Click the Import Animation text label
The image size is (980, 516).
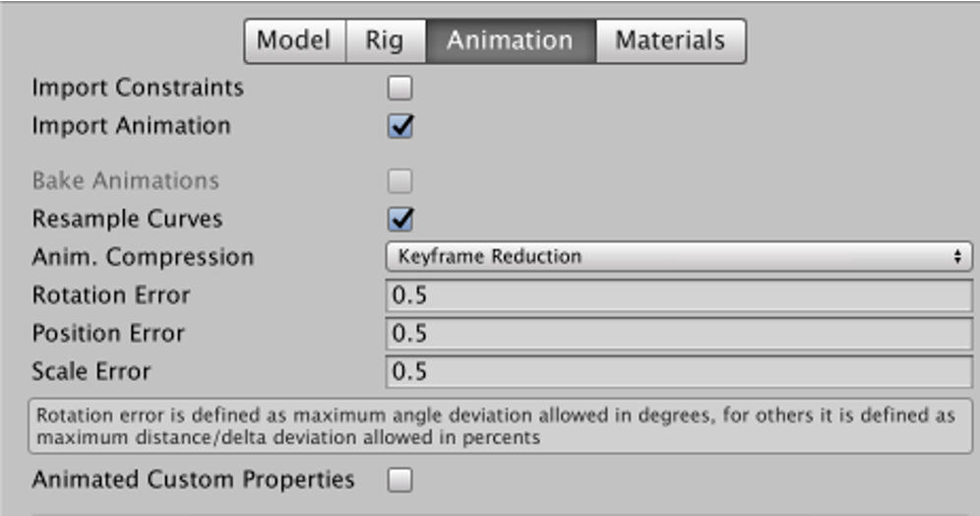pyautogui.click(x=131, y=126)
